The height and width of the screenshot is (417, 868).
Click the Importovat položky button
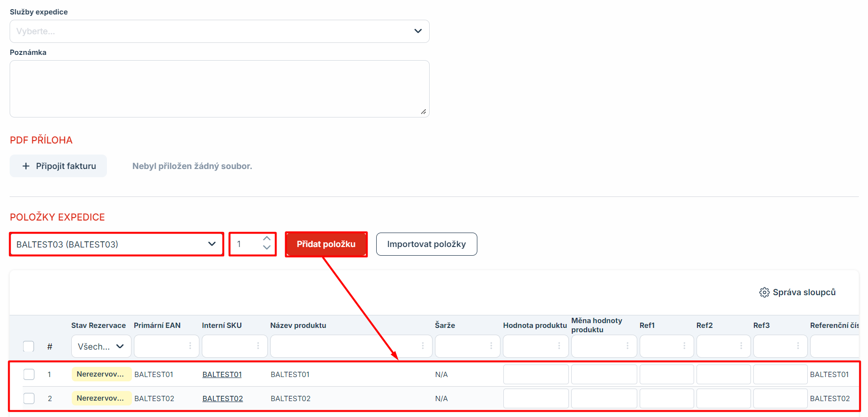click(x=426, y=244)
